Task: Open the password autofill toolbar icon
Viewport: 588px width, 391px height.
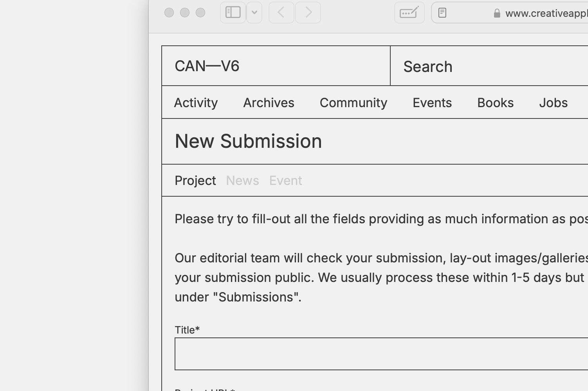Action: coord(409,13)
